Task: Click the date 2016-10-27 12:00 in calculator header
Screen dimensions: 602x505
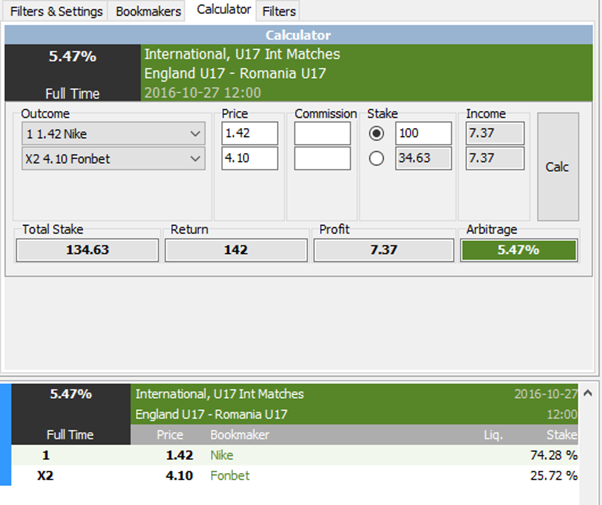Action: pos(202,93)
